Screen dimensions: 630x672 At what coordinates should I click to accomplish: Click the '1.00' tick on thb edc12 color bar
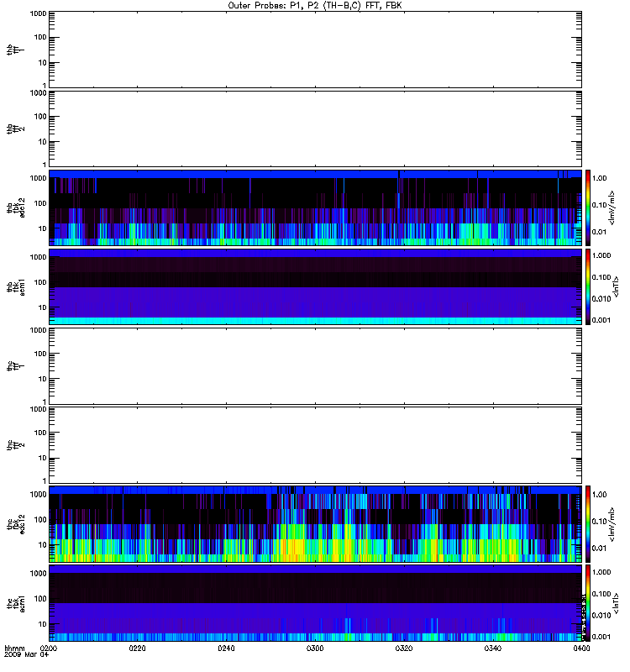[599, 178]
